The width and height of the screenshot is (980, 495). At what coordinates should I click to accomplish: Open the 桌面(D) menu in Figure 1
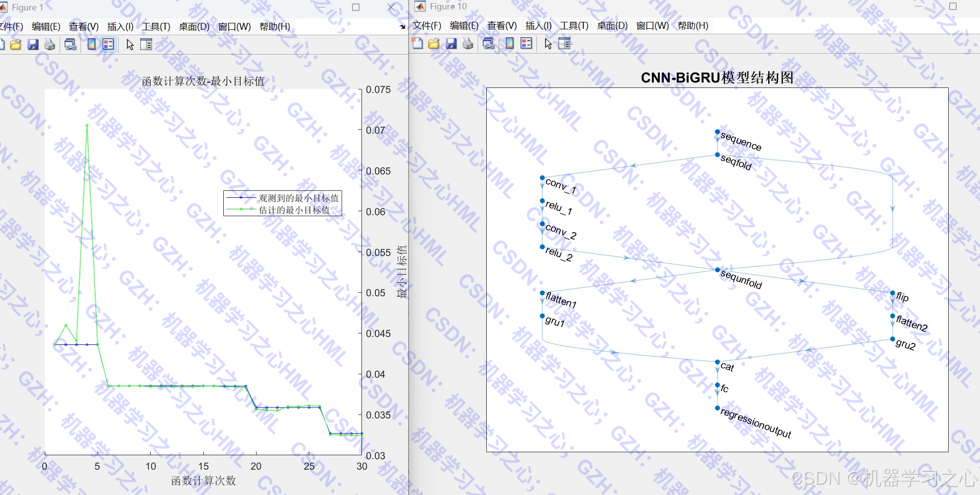(194, 26)
